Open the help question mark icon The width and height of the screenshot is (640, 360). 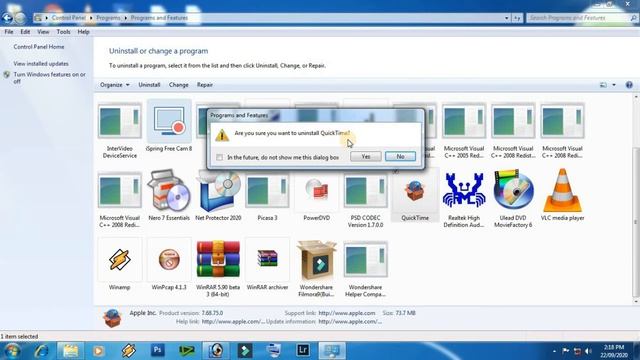[629, 85]
